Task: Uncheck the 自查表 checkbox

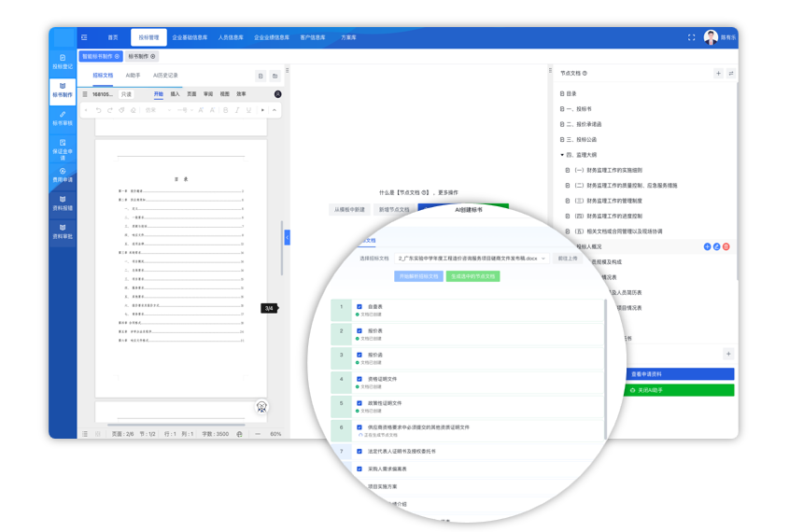Action: (359, 307)
